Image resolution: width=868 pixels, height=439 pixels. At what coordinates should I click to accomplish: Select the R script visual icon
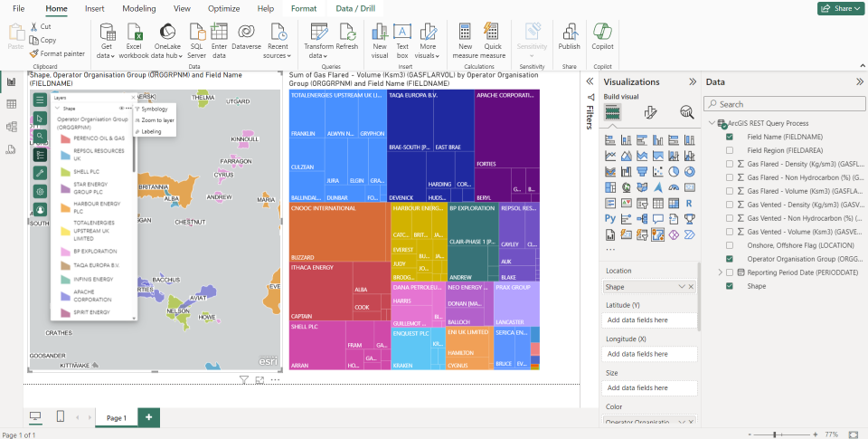689,204
